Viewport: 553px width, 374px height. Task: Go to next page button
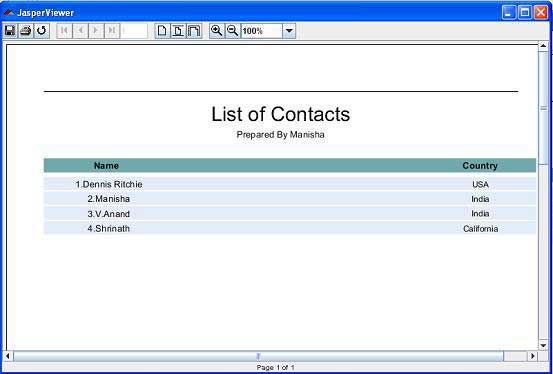click(96, 31)
